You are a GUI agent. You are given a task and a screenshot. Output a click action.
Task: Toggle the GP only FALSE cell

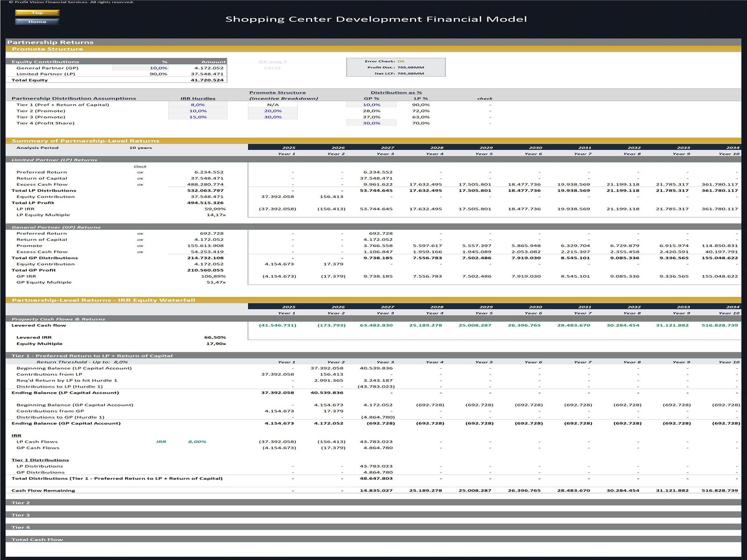(x=273, y=68)
